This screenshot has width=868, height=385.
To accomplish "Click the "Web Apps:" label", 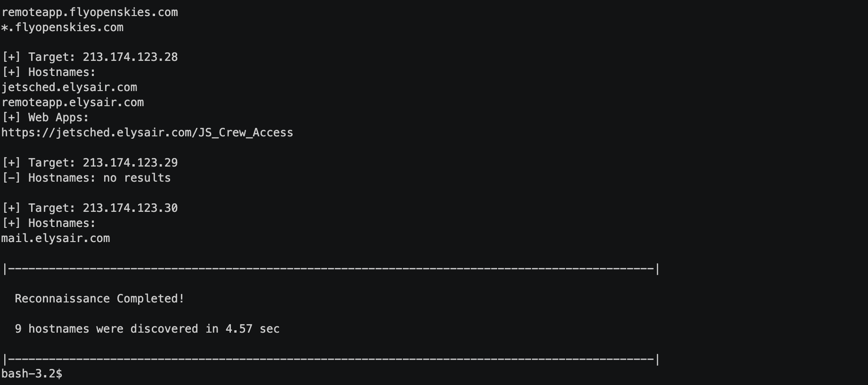I will pyautogui.click(x=58, y=117).
